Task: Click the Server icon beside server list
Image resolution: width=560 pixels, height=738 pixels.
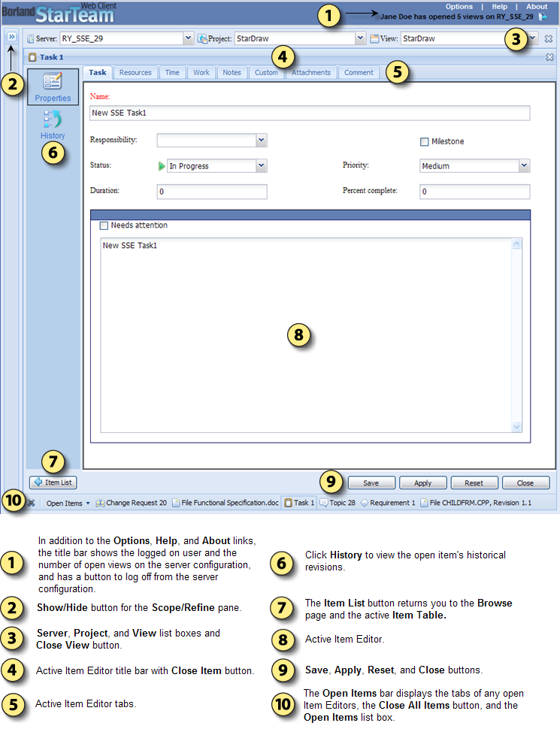Action: point(31,38)
